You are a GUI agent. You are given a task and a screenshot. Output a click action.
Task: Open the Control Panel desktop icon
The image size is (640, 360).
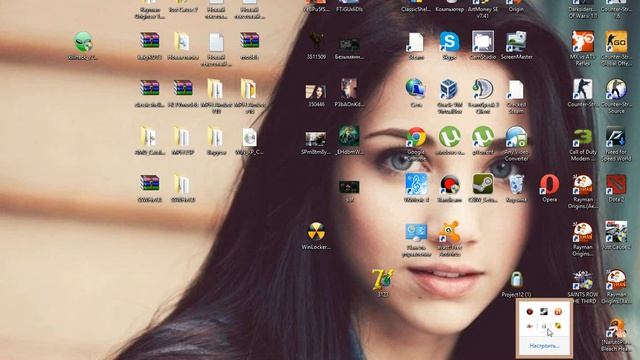(x=416, y=231)
